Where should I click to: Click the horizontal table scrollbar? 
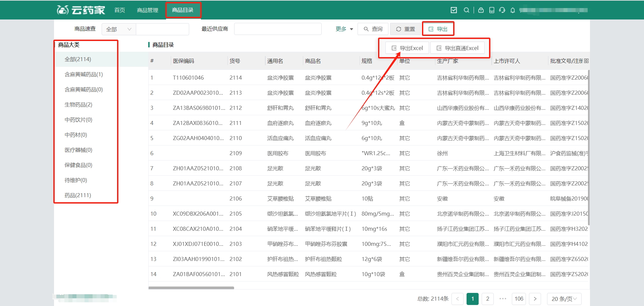click(191, 288)
